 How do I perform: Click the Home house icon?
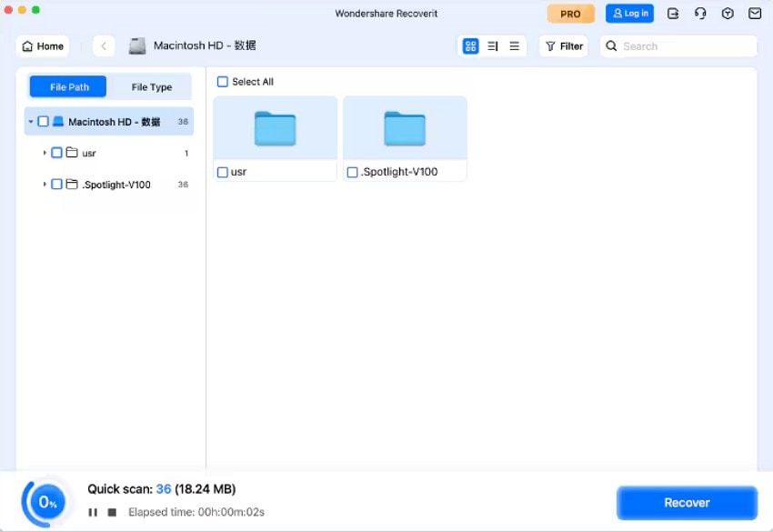27,46
